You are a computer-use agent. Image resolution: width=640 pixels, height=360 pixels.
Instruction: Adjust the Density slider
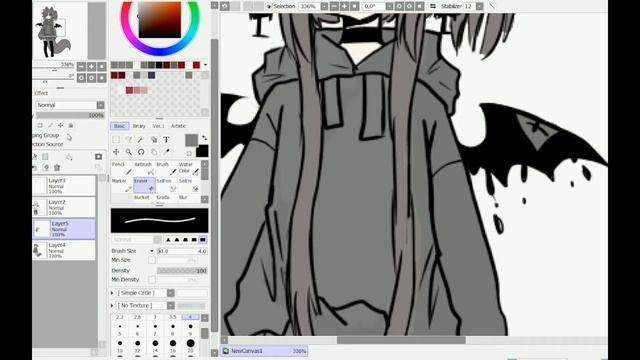(182, 271)
